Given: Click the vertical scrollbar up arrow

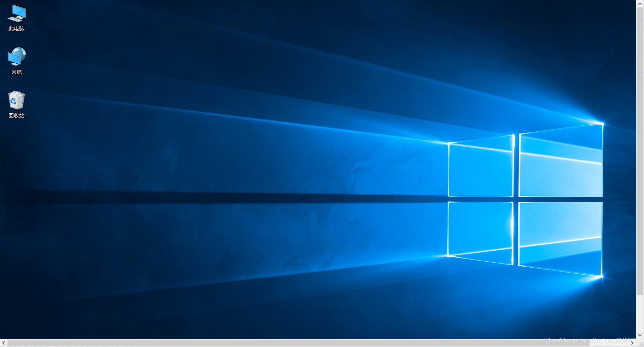Looking at the screenshot, I should [640, 4].
